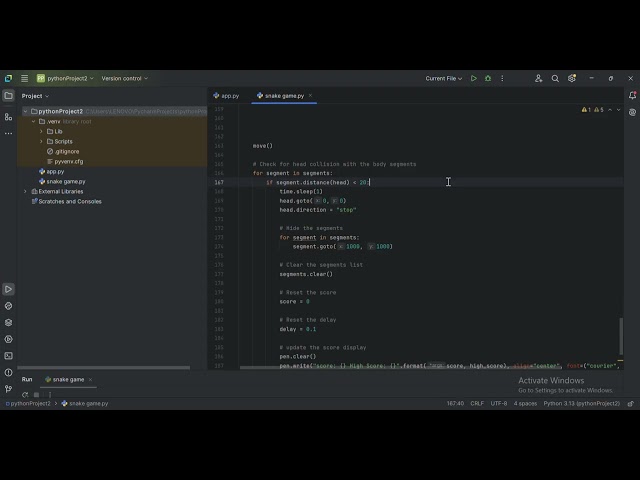Click snake game.py breadcrumb in status bar
640x480 pixels.
(85, 404)
